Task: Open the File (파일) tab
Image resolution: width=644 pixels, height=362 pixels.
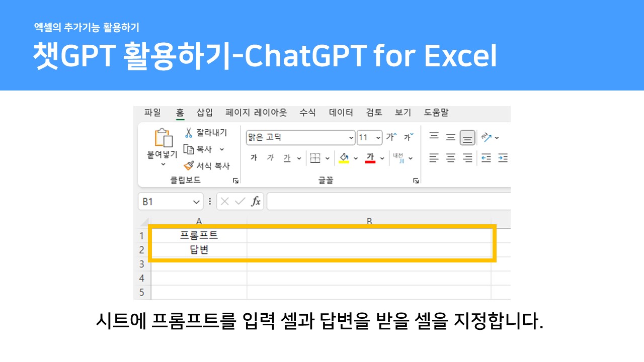Action: [x=152, y=113]
